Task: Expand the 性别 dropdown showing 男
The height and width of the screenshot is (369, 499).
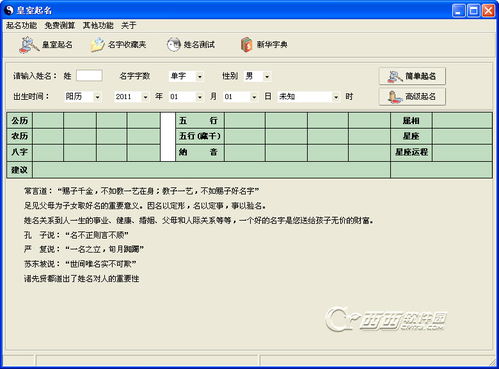Action: pyautogui.click(x=267, y=77)
